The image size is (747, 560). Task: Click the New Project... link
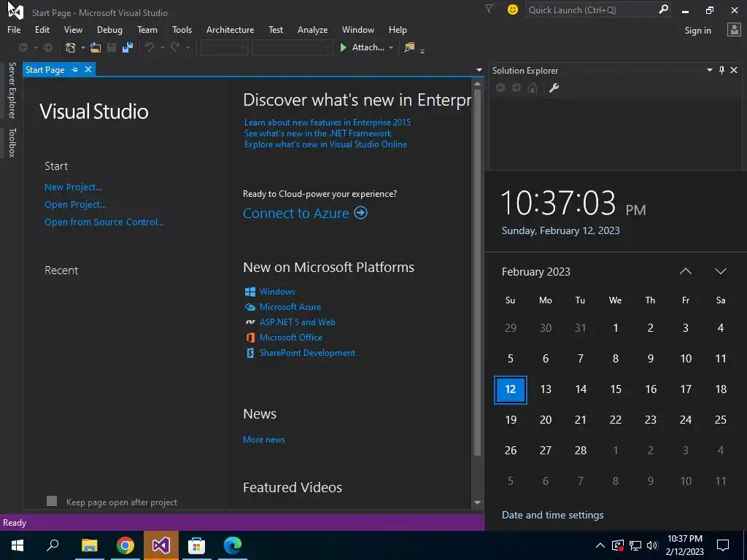click(73, 187)
